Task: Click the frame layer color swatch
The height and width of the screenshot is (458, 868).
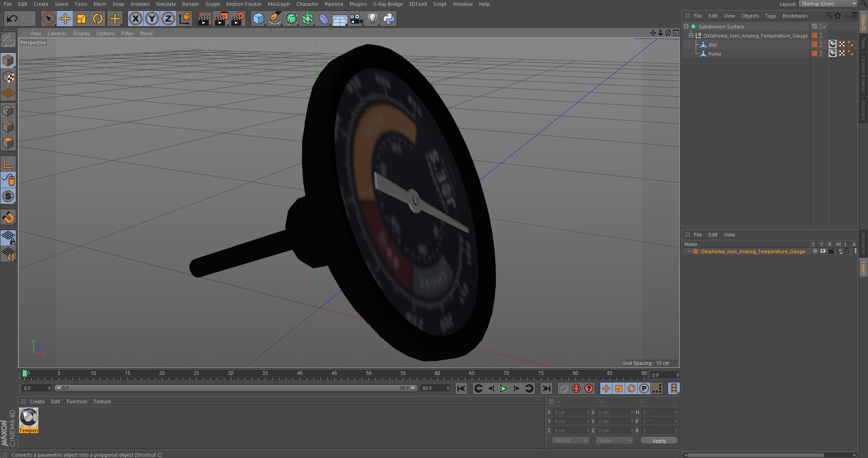Action: pyautogui.click(x=814, y=53)
